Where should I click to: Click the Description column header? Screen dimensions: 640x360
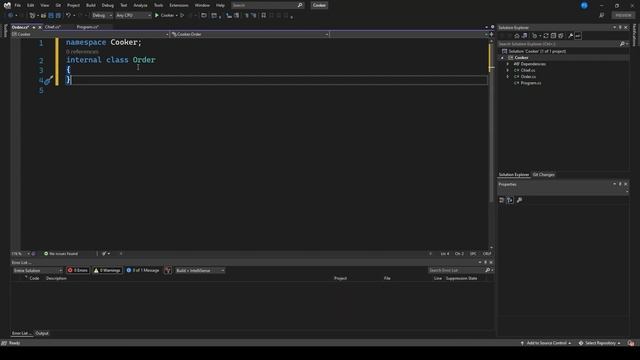tap(56, 278)
